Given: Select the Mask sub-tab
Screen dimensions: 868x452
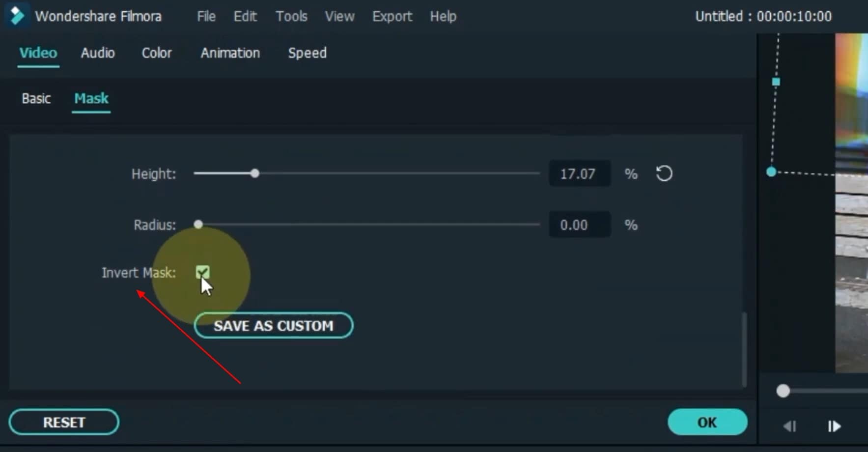Looking at the screenshot, I should point(91,98).
